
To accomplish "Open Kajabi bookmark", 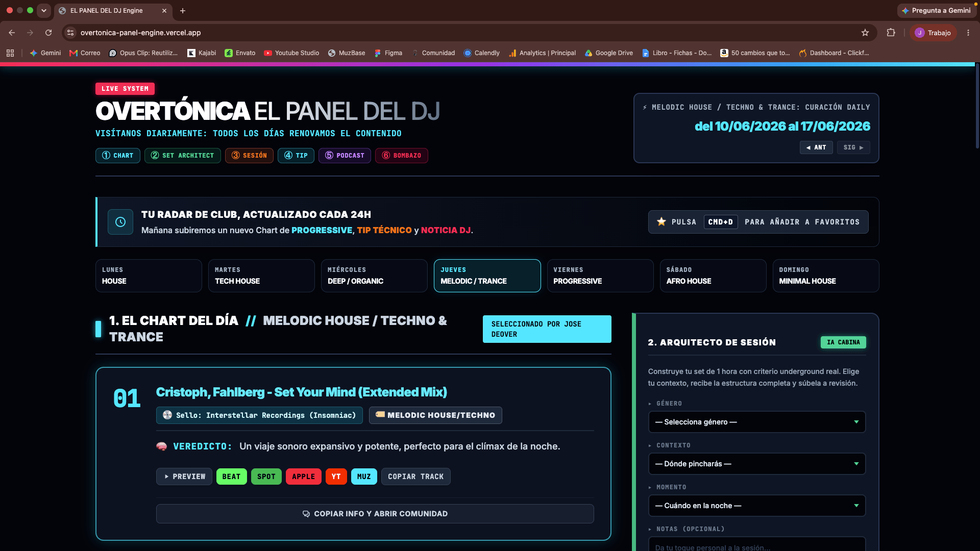I will point(202,53).
